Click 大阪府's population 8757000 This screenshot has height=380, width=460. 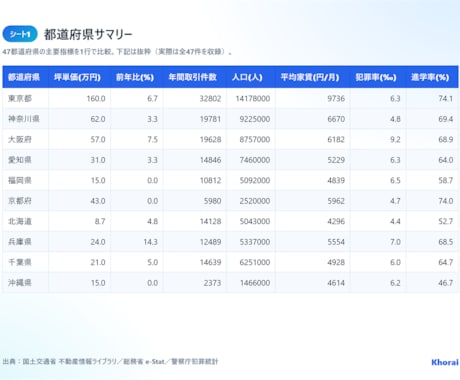pos(255,139)
